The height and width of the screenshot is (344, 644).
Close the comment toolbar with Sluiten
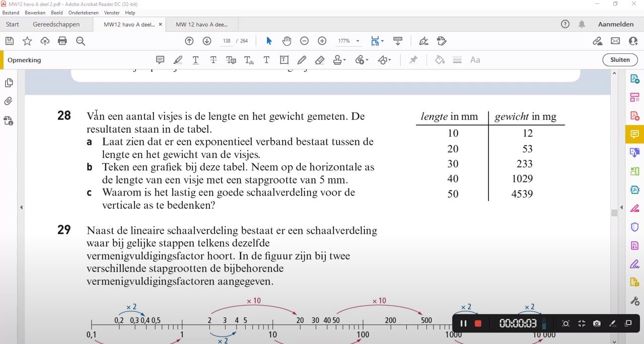pos(620,60)
